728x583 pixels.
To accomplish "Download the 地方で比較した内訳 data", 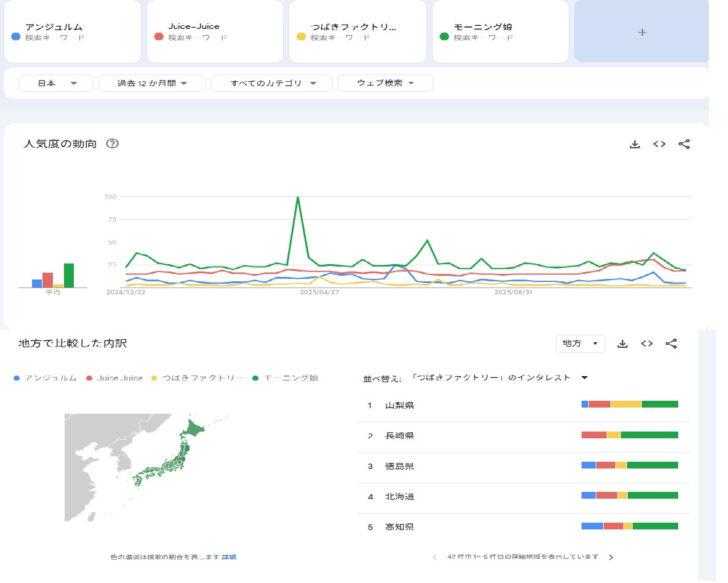I will tap(622, 344).
